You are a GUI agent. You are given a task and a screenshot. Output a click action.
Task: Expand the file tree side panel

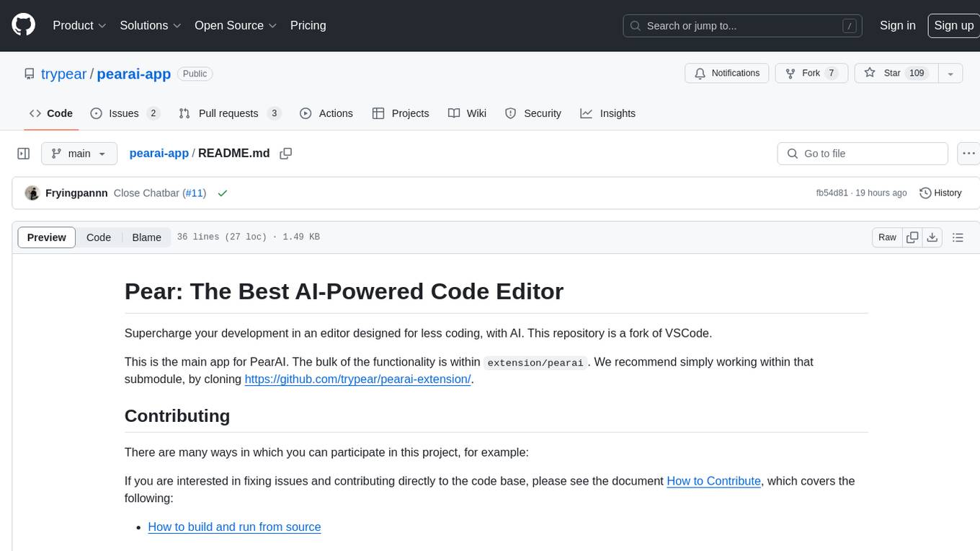pyautogui.click(x=23, y=154)
